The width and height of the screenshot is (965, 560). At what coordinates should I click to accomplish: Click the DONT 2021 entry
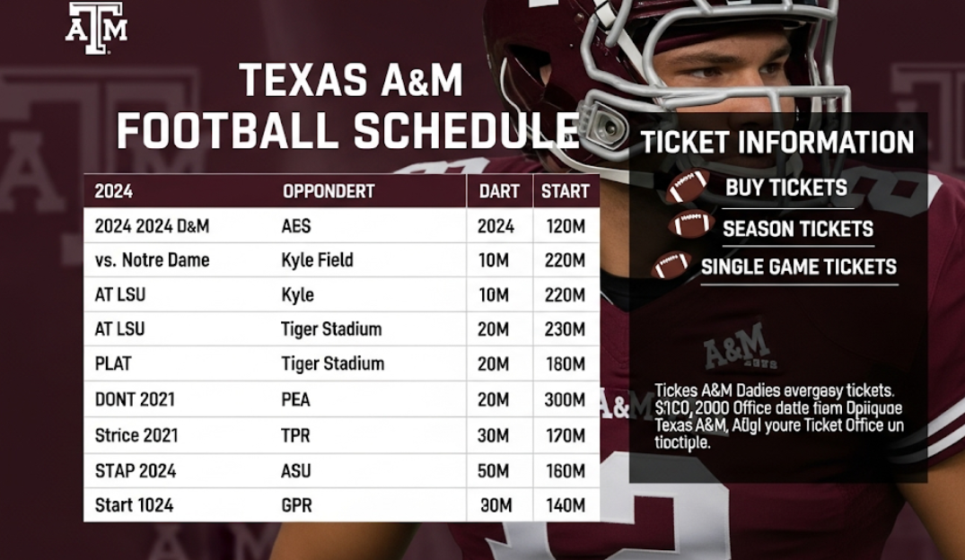135,399
